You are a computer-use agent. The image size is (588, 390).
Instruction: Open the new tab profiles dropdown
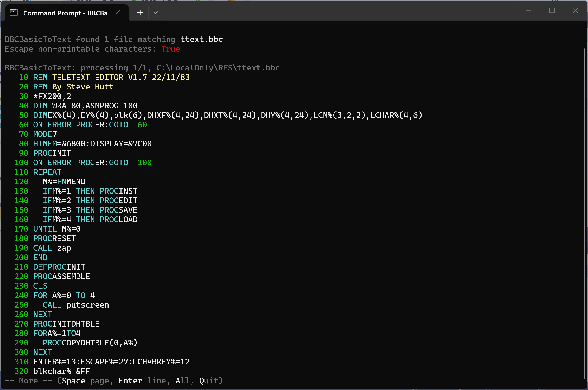156,12
